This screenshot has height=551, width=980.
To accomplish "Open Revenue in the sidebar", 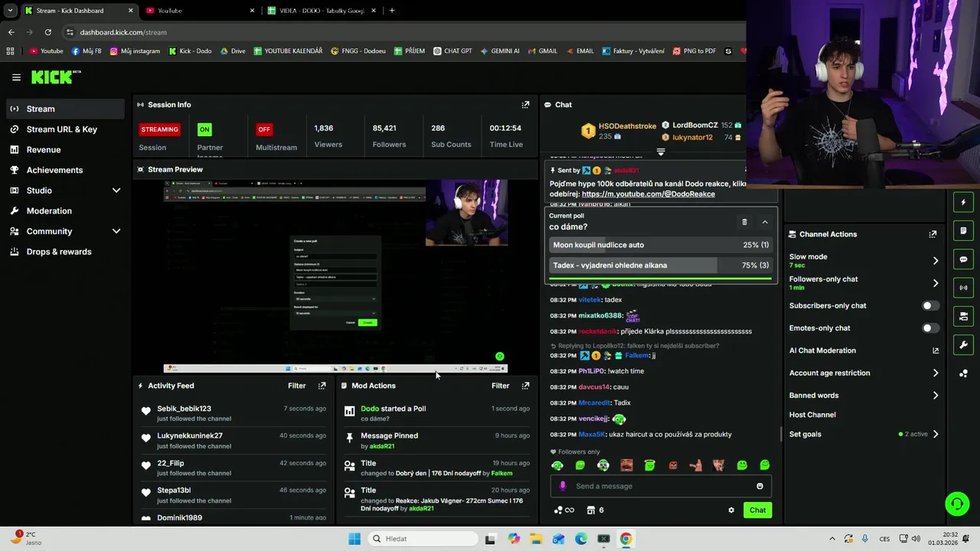I will [x=65, y=150].
